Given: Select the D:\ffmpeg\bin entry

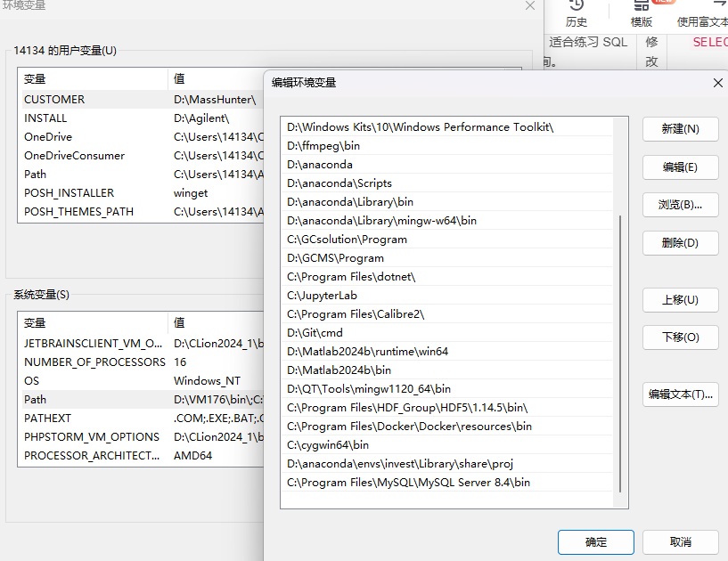Looking at the screenshot, I should pyautogui.click(x=447, y=146).
